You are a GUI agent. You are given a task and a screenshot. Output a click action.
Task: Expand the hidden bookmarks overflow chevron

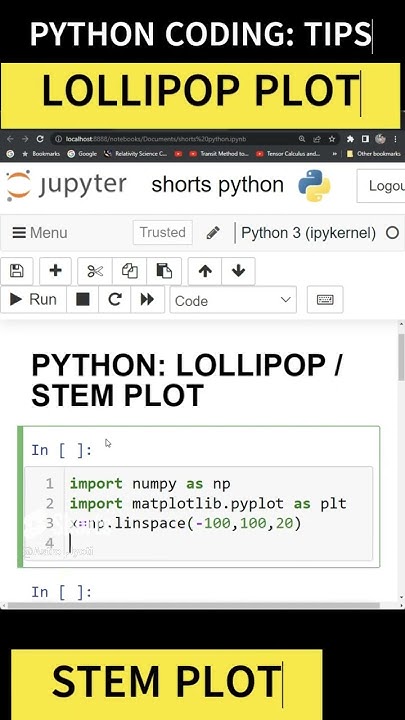coord(335,154)
